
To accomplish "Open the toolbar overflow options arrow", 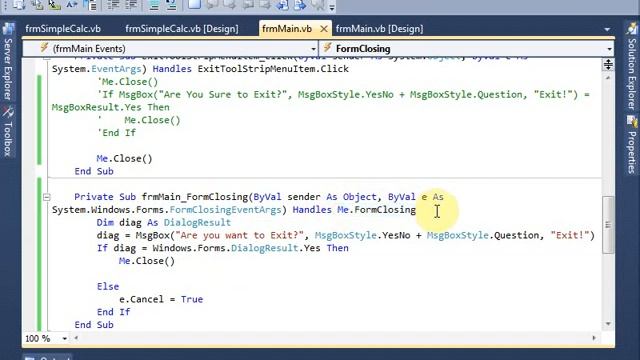I will point(332,8).
